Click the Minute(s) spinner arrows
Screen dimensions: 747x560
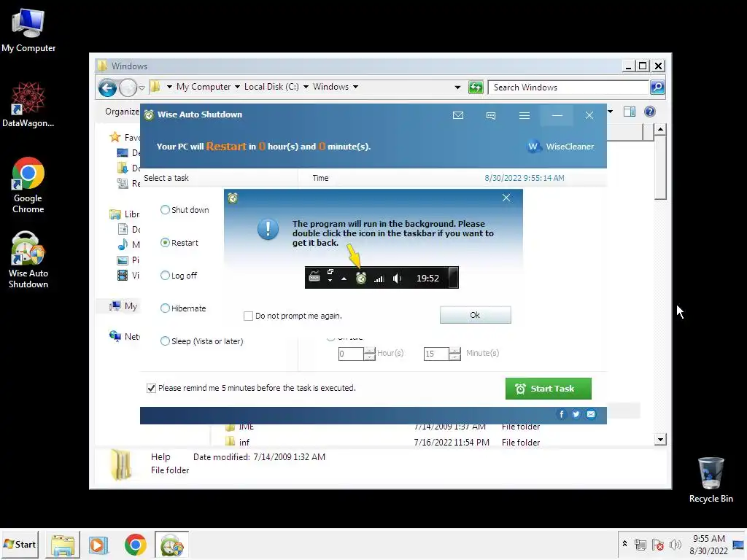click(455, 354)
